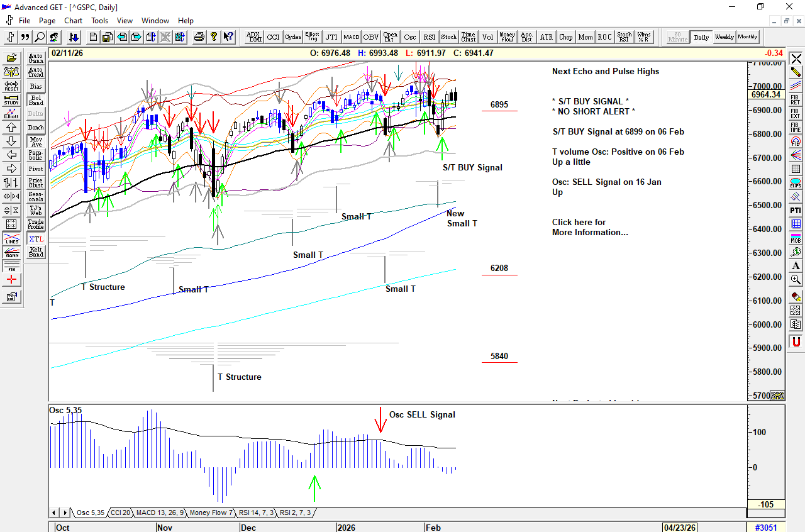This screenshot has width=805, height=532.
Task: Open the Chart menu
Action: [x=73, y=21]
